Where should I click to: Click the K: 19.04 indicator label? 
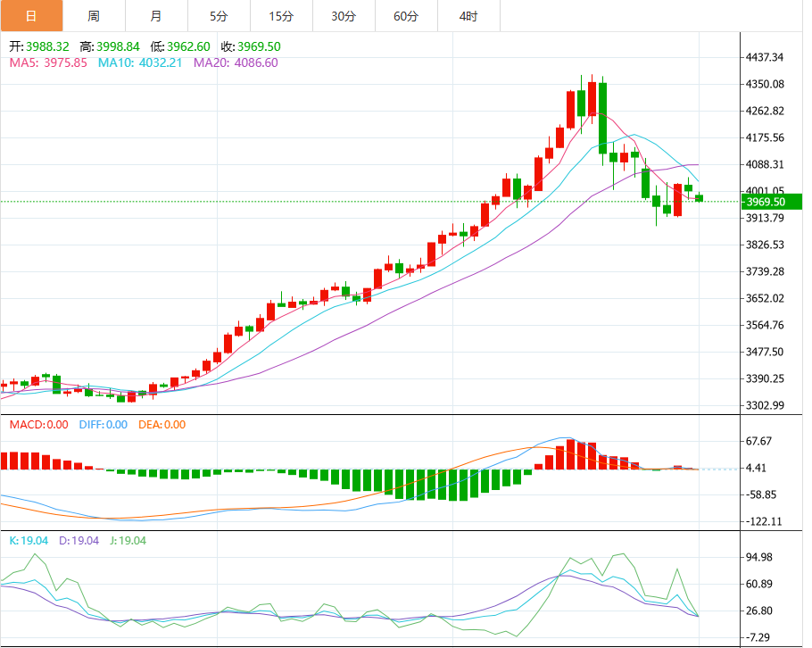pyautogui.click(x=29, y=541)
